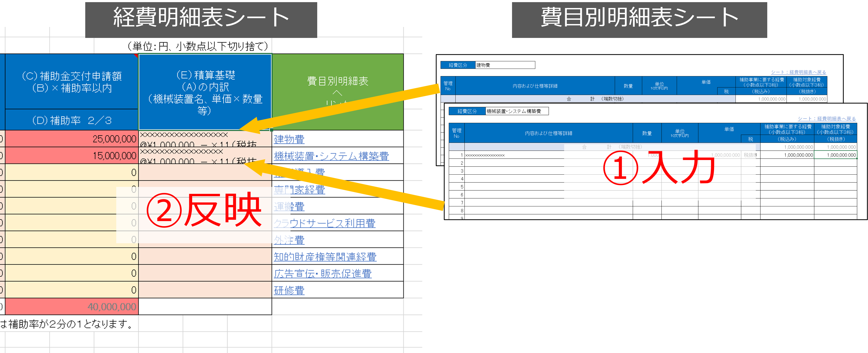Select row 1 税込み amount in the 機械装置 sheet
The width and height of the screenshot is (868, 353).
click(787, 155)
